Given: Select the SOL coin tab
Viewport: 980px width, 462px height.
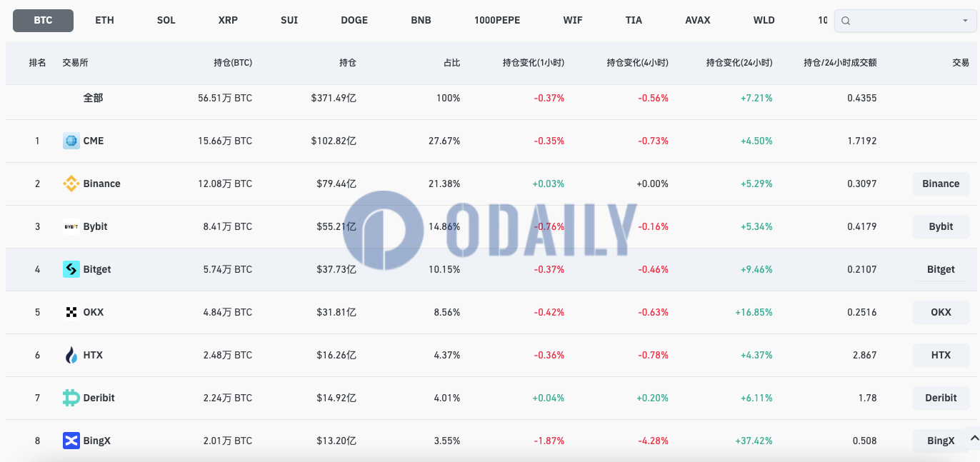Looking at the screenshot, I should pyautogui.click(x=166, y=20).
